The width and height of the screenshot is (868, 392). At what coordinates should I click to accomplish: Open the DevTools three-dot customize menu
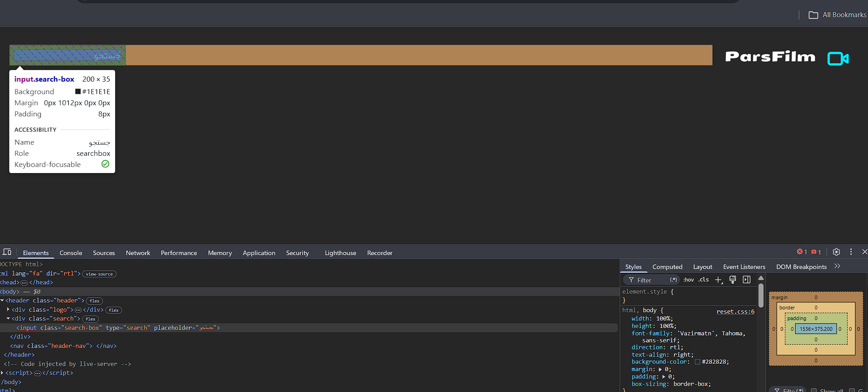851,252
